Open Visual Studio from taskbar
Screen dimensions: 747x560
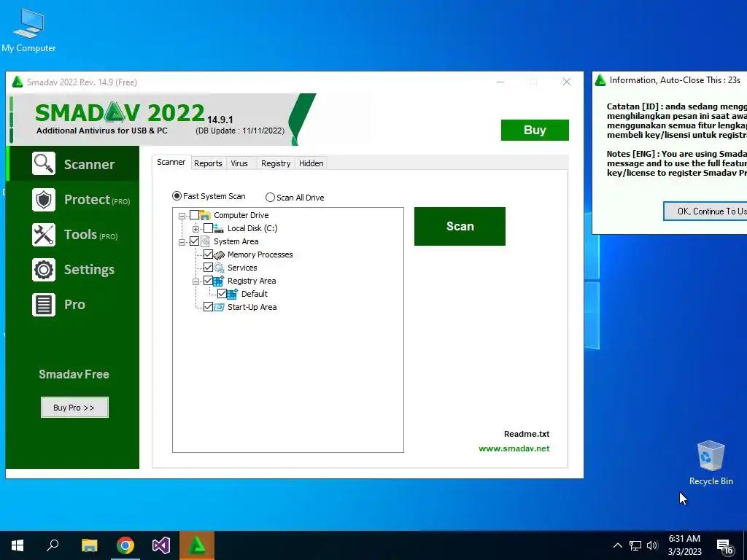coord(161,545)
